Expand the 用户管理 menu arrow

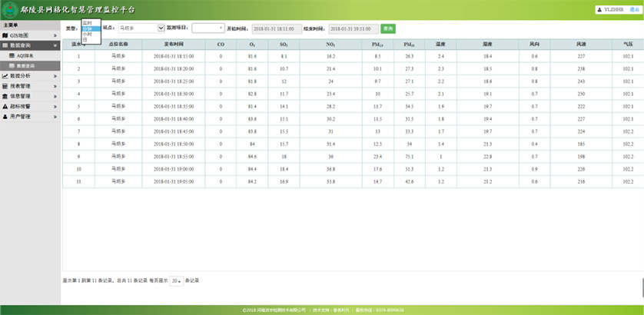click(x=55, y=117)
